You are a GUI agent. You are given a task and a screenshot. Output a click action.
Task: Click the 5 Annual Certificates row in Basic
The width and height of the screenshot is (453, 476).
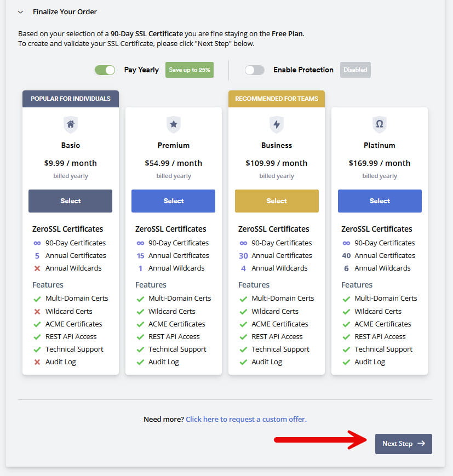point(71,256)
